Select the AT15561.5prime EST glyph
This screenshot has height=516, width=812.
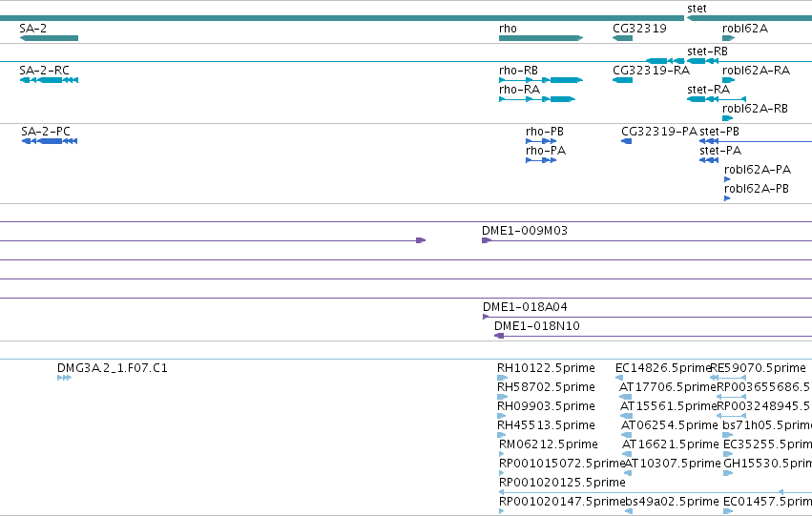(x=626, y=416)
